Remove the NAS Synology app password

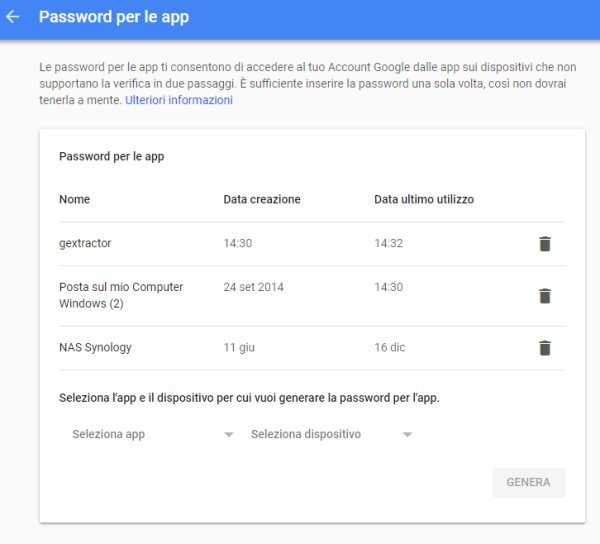[545, 348]
